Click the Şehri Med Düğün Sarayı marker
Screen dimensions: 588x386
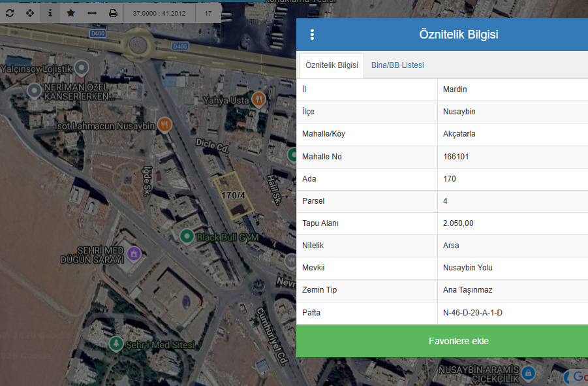[134, 253]
